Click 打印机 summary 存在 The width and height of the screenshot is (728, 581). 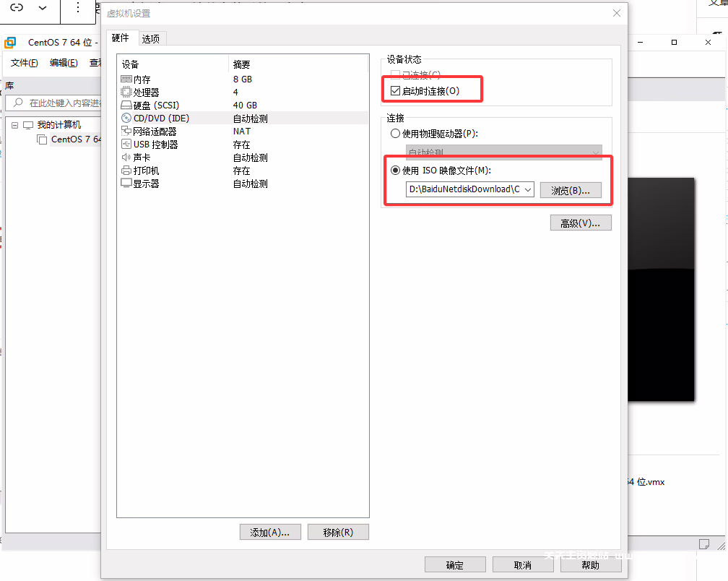coord(241,171)
